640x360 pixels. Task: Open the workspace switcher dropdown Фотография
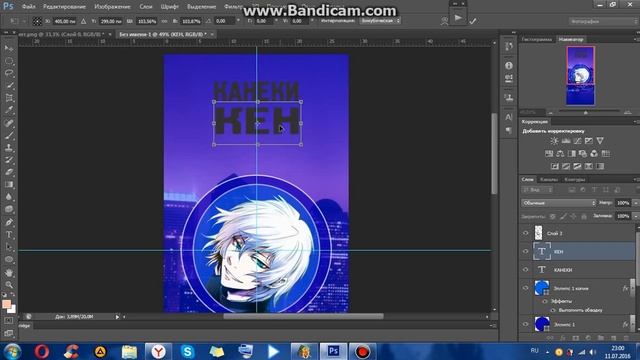point(603,21)
